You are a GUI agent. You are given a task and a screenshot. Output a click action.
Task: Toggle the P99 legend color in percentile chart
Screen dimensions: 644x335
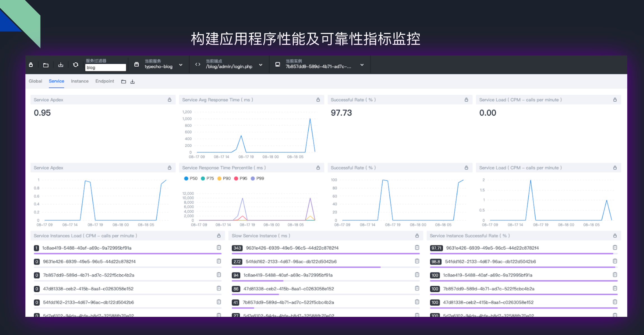pyautogui.click(x=253, y=178)
